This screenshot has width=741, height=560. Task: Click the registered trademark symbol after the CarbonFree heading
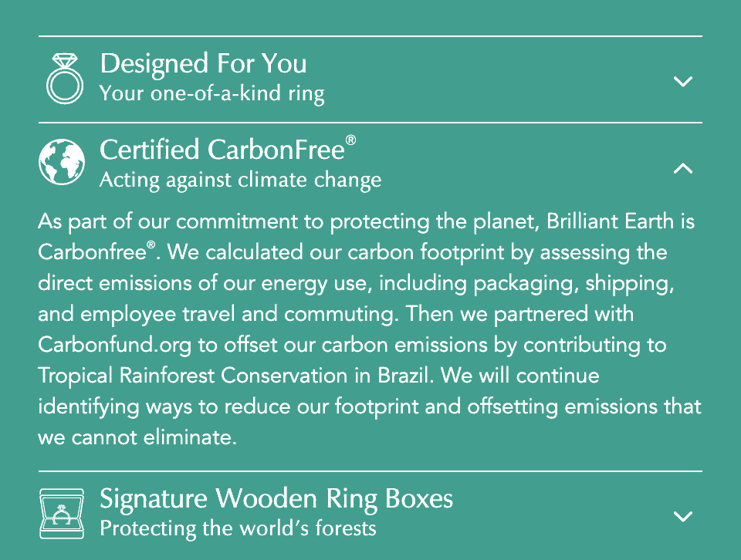coord(350,140)
